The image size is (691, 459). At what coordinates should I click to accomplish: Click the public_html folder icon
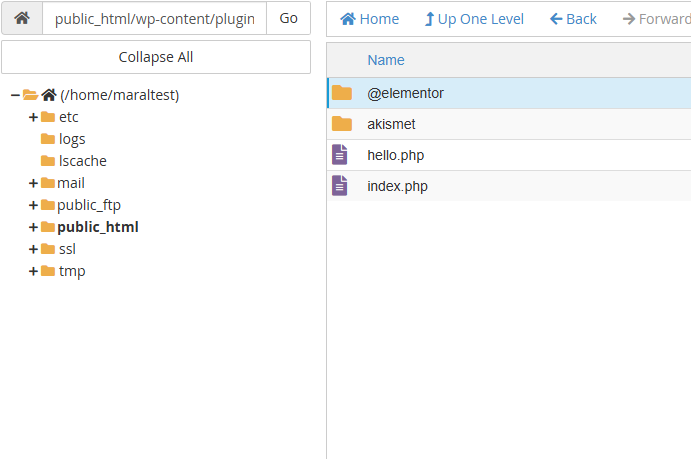(x=48, y=227)
